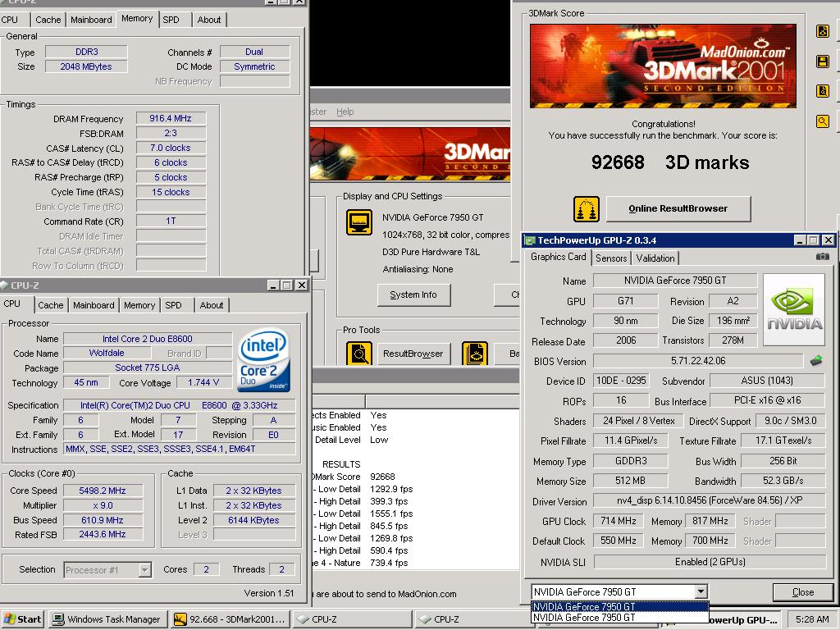Select the highlighted NVIDIA GeForce 7950 GT option
Viewport: 840px width, 630px height.
(620, 607)
